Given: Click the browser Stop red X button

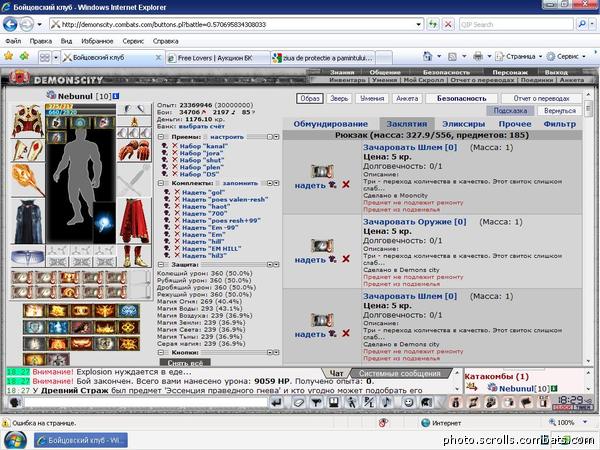Looking at the screenshot, I should click(x=448, y=24).
